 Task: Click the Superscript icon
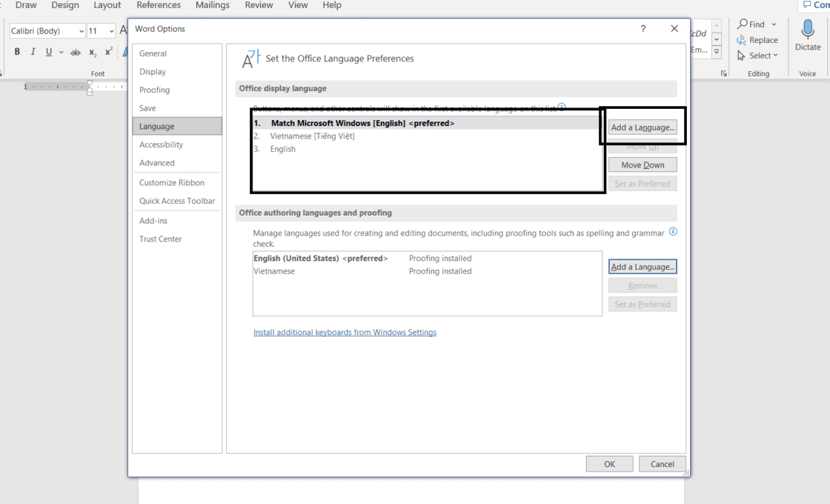[108, 52]
